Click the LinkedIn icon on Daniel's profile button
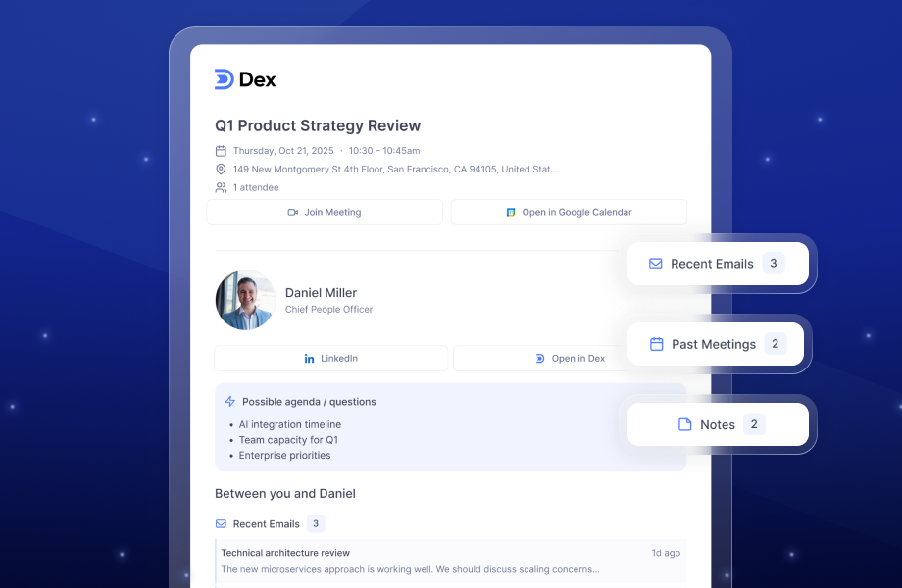The width and height of the screenshot is (902, 588). point(308,358)
